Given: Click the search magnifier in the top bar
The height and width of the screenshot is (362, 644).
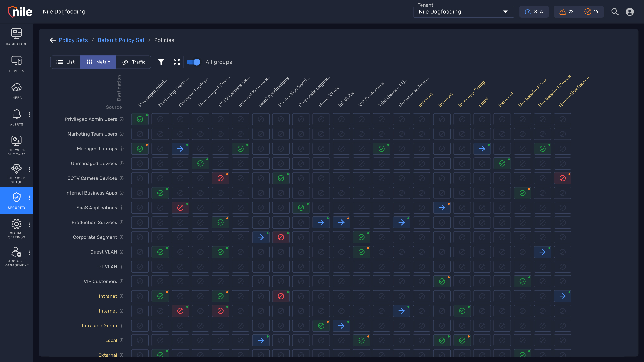Looking at the screenshot, I should point(615,11).
